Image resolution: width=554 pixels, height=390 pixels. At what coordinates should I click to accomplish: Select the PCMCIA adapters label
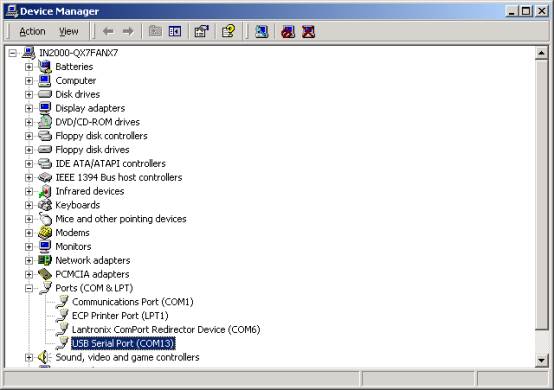92,274
